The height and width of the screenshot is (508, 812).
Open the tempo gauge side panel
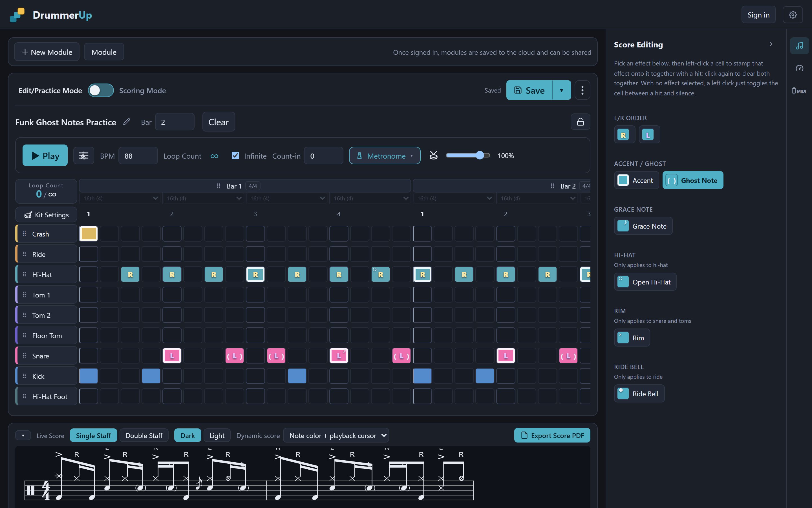(x=799, y=68)
